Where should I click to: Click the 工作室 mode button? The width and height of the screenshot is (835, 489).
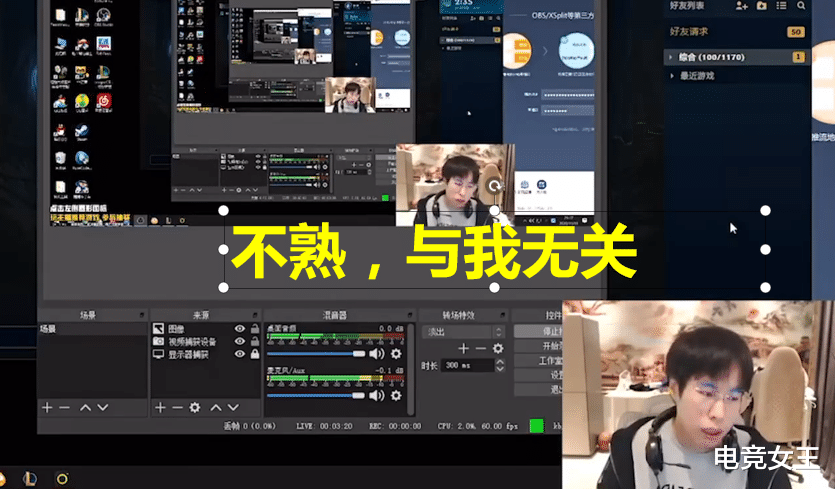pyautogui.click(x=538, y=361)
